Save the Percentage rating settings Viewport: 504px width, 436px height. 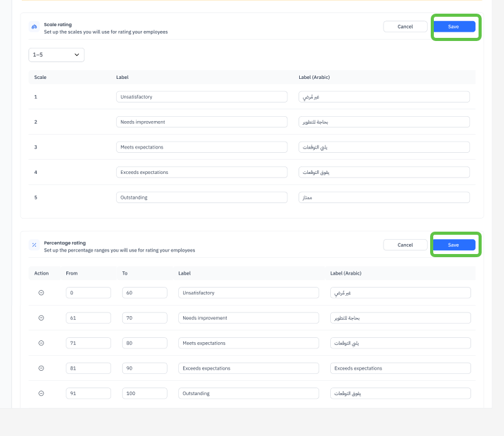(454, 245)
